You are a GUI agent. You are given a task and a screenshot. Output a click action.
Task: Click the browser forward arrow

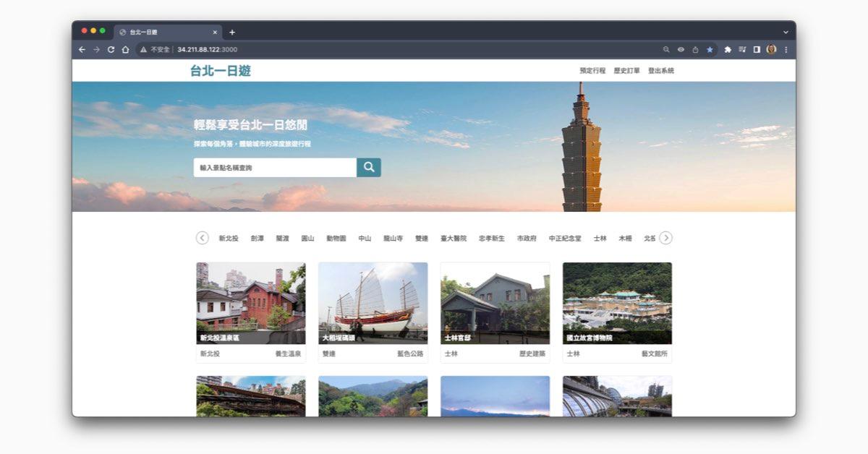tap(96, 49)
